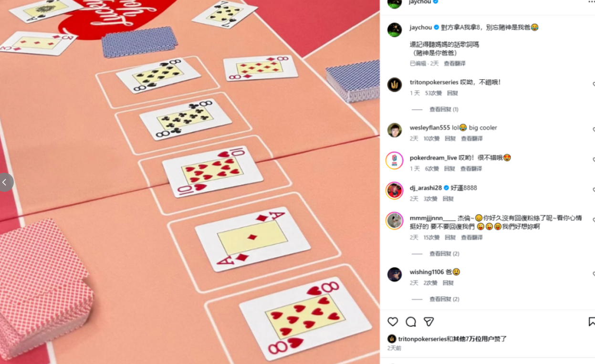
Task: Click the poker cards photo
Action: [190, 182]
